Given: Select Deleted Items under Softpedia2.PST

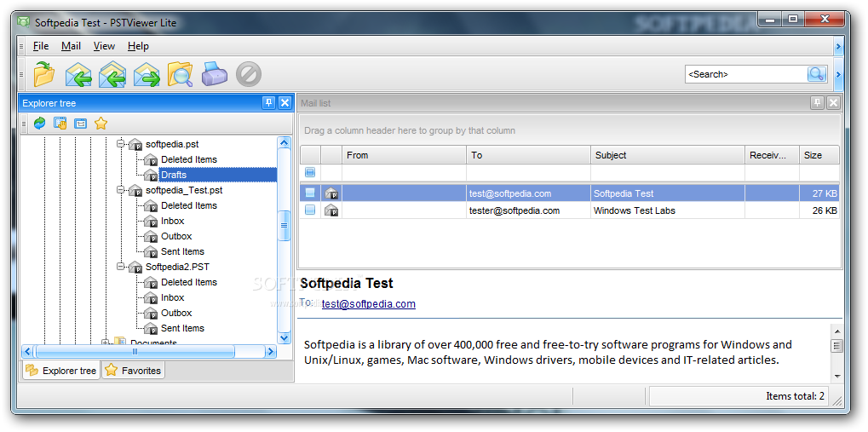Looking at the screenshot, I should pos(189,283).
